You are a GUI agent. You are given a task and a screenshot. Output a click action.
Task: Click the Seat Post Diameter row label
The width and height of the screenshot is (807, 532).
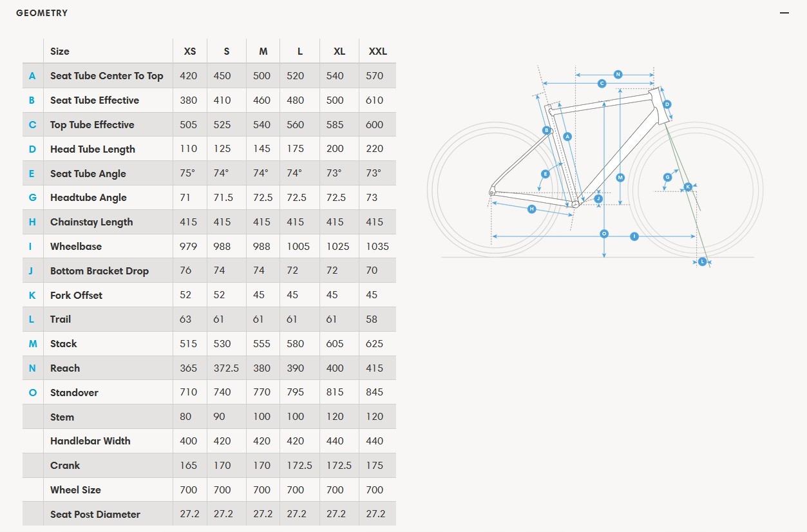(95, 515)
